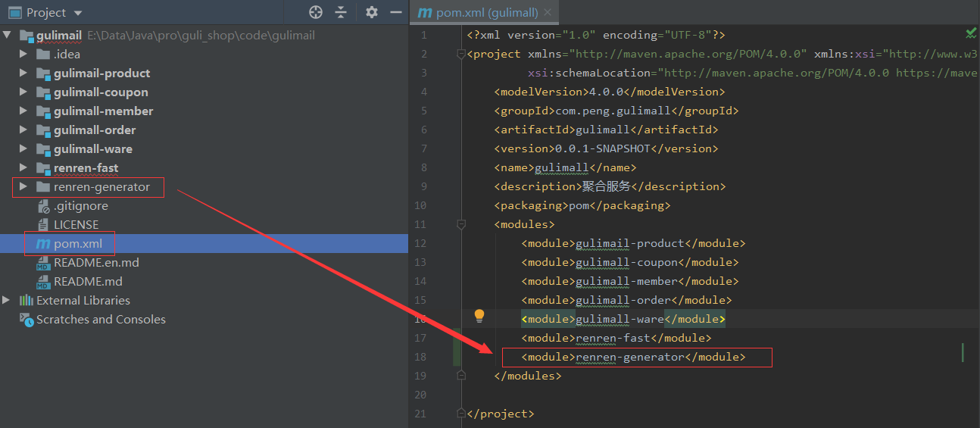980x428 pixels.
Task: Select renren-generator in the project tree
Action: pyautogui.click(x=102, y=187)
